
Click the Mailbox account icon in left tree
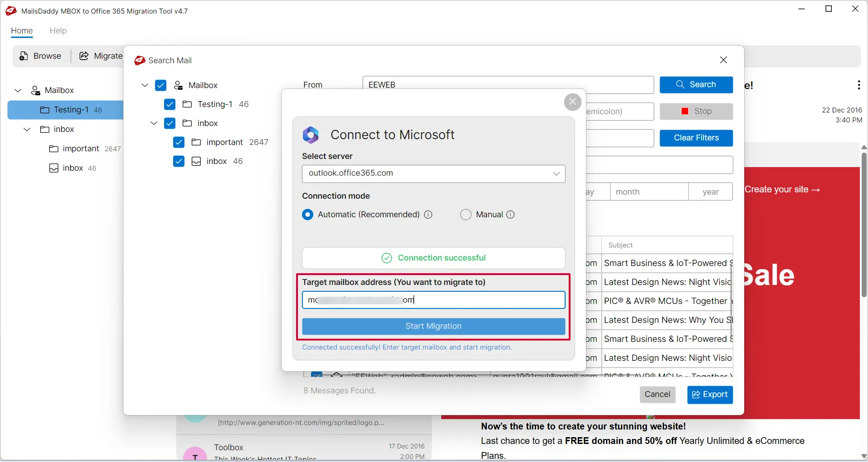tap(35, 90)
